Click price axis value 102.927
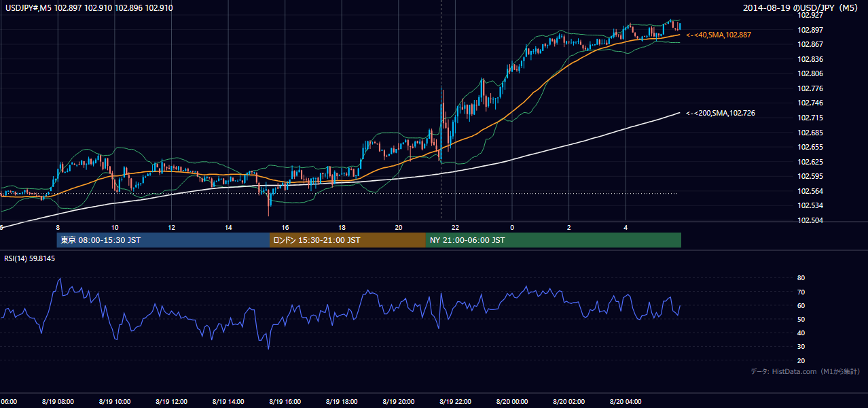Viewport: 868px width, 408px height. pos(810,15)
